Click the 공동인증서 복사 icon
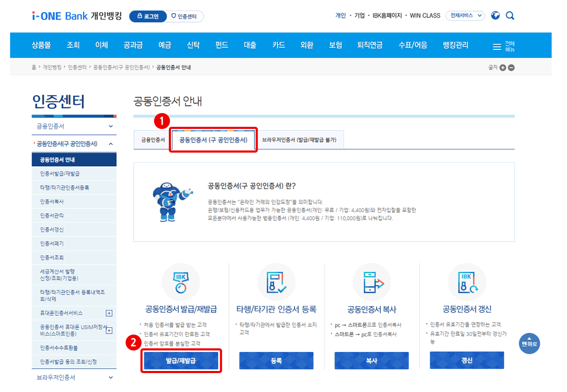Image resolution: width=567 pixels, height=392 pixels. tap(372, 282)
